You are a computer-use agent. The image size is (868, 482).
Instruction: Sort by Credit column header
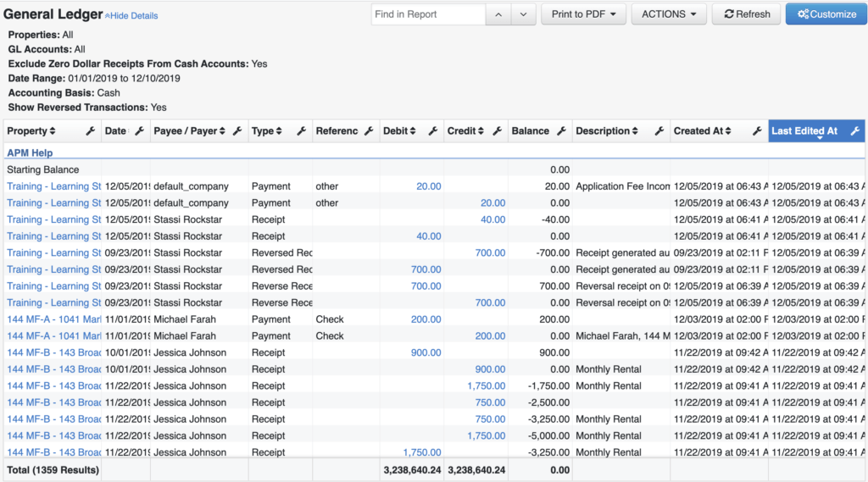[465, 131]
